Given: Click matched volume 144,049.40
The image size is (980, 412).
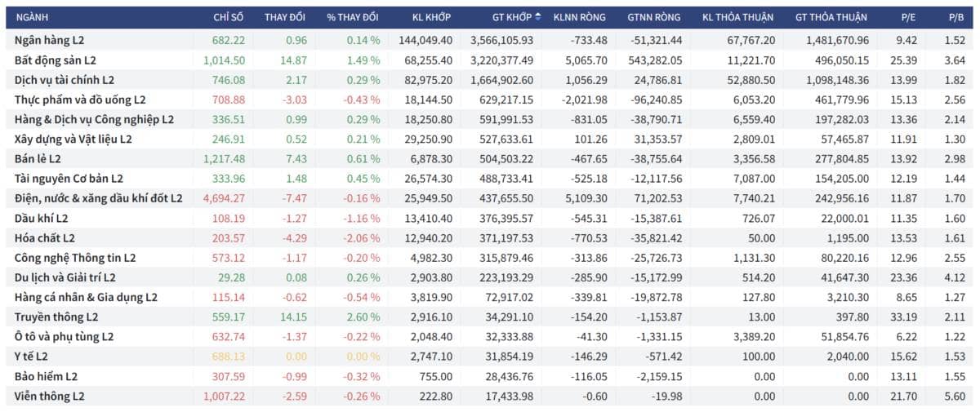Looking at the screenshot, I should coord(425,40).
